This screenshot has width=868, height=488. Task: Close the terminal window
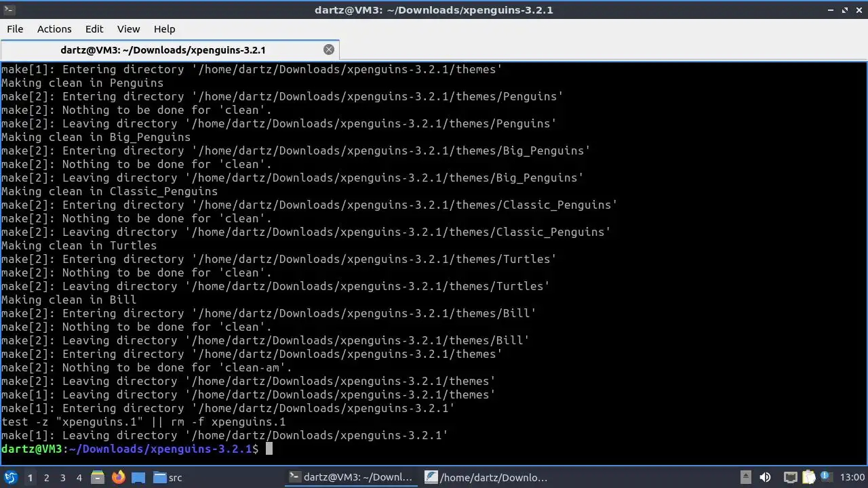pyautogui.click(x=858, y=9)
